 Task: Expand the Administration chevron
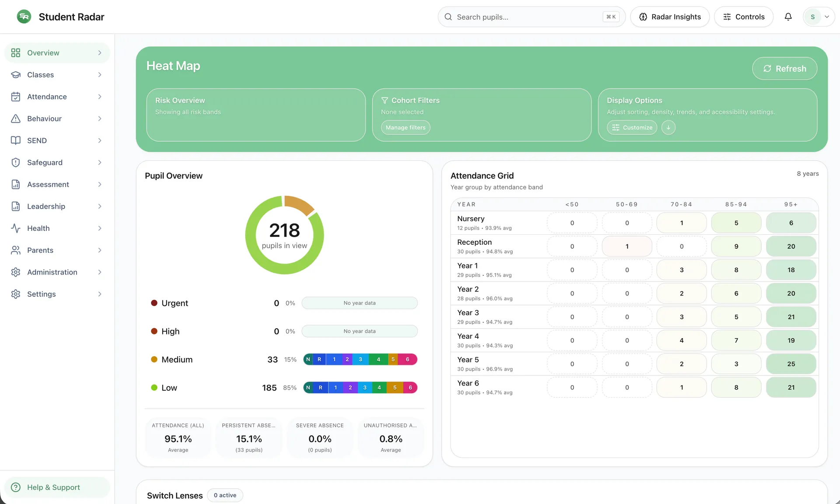[100, 272]
